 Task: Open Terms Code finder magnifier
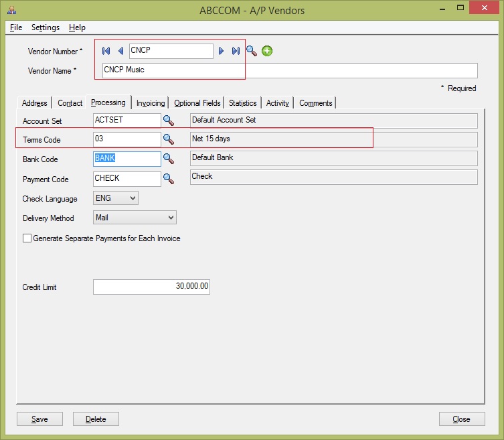coord(169,139)
